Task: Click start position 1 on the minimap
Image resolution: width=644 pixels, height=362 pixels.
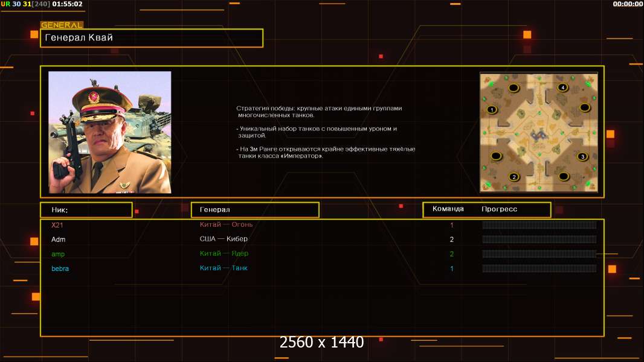Action: (492, 110)
